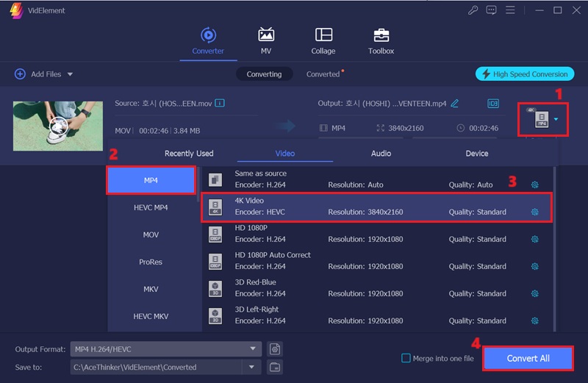This screenshot has width=588, height=383.
Task: Click the preset list scrollbar
Action: point(555,249)
